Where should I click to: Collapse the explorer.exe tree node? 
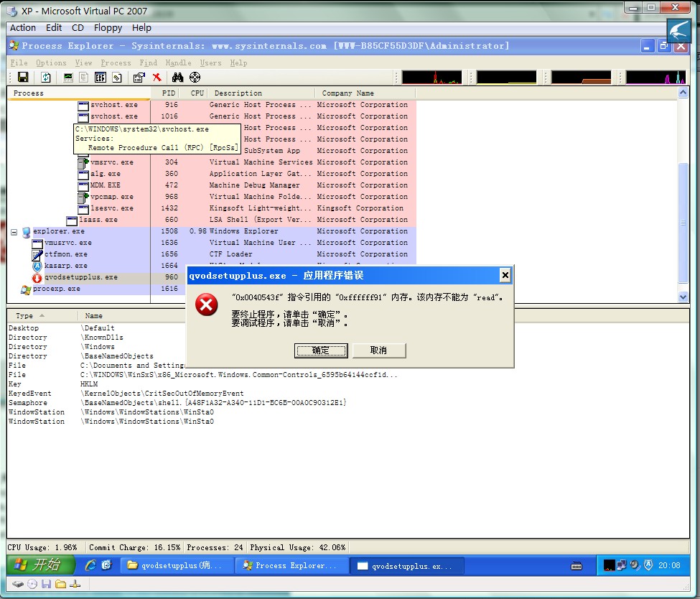click(x=14, y=232)
